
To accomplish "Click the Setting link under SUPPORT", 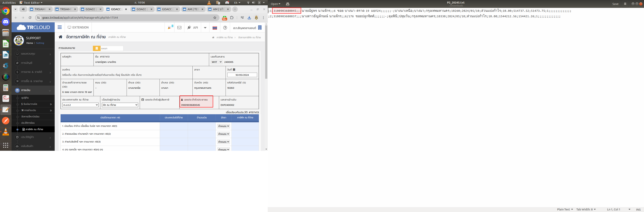I will pos(40,43).
